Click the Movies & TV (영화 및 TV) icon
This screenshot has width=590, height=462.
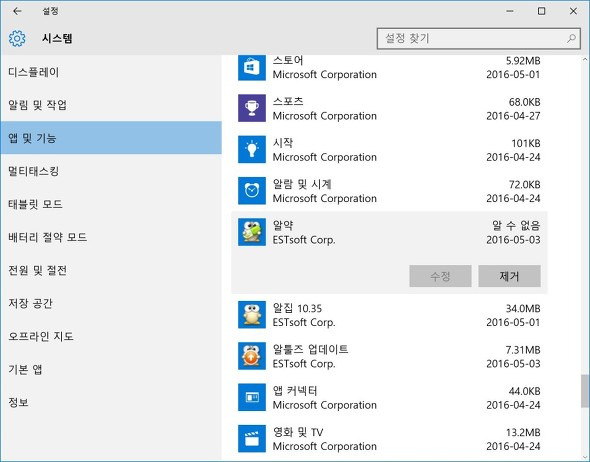252,439
